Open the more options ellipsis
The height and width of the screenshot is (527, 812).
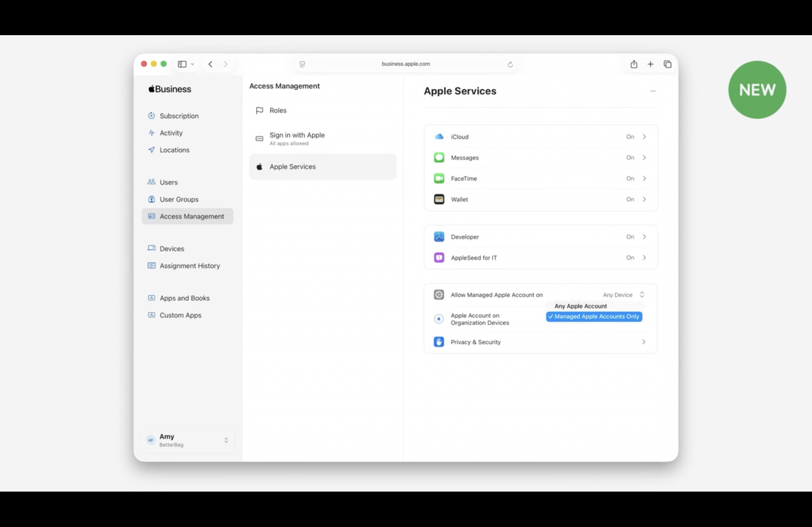coord(653,91)
